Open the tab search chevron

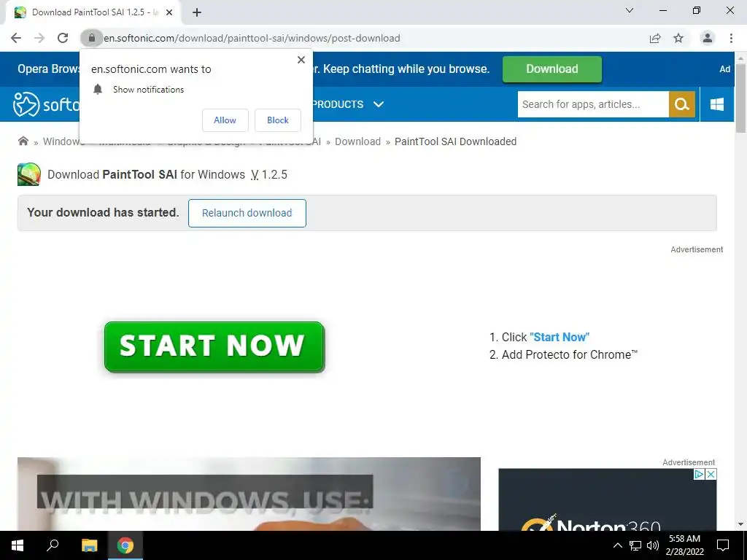tap(630, 10)
